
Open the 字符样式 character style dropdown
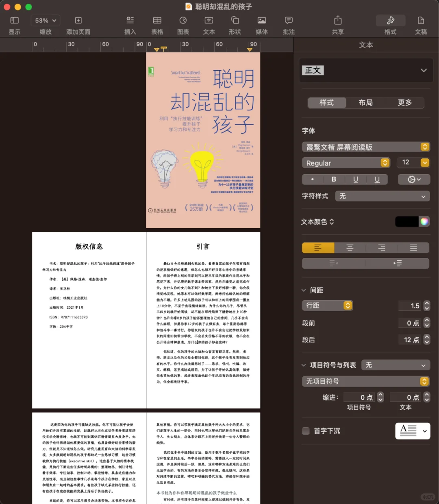coord(382,196)
